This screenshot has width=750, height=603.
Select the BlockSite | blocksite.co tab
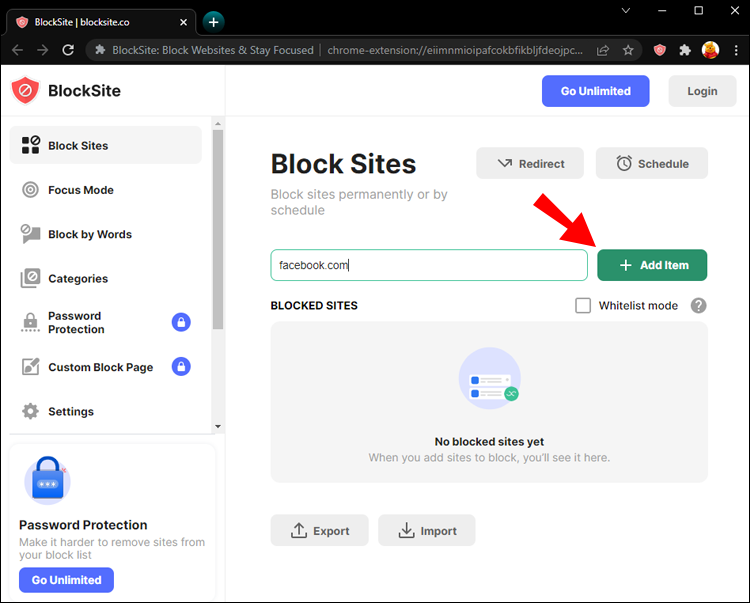pyautogui.click(x=101, y=22)
